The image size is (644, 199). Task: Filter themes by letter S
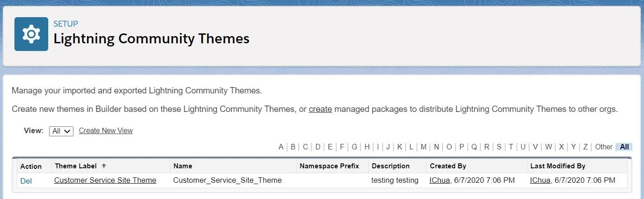(499, 147)
